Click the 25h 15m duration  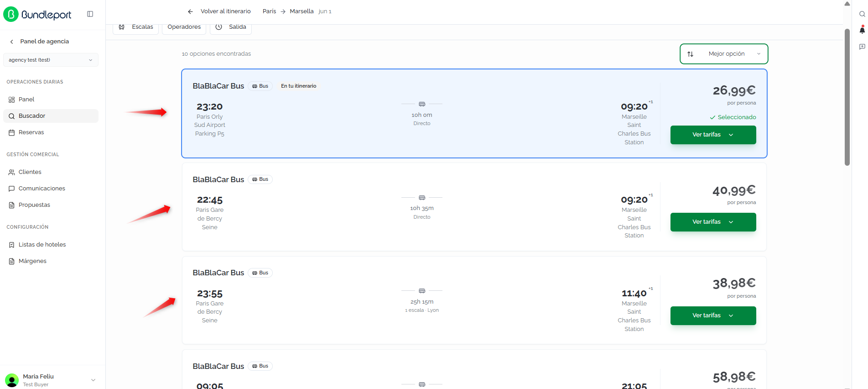(x=422, y=302)
